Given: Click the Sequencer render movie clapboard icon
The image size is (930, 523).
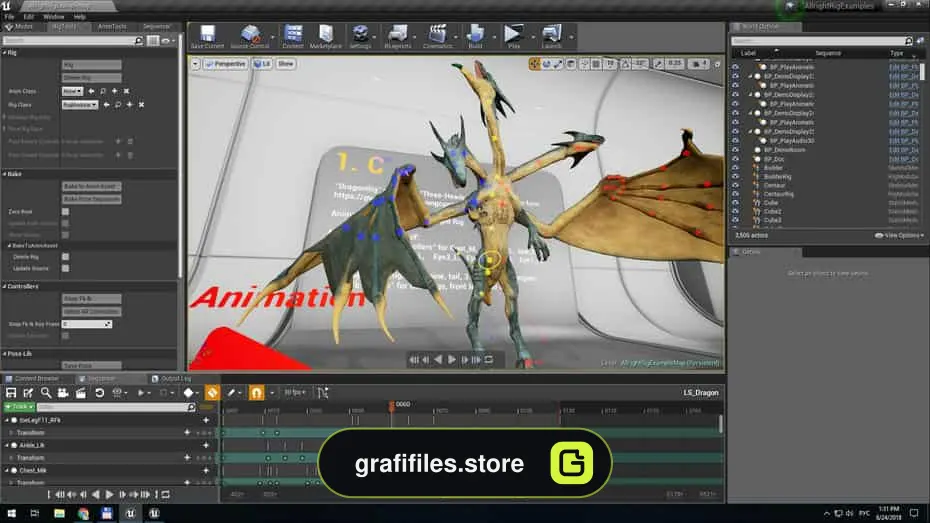Looking at the screenshot, I should [81, 393].
